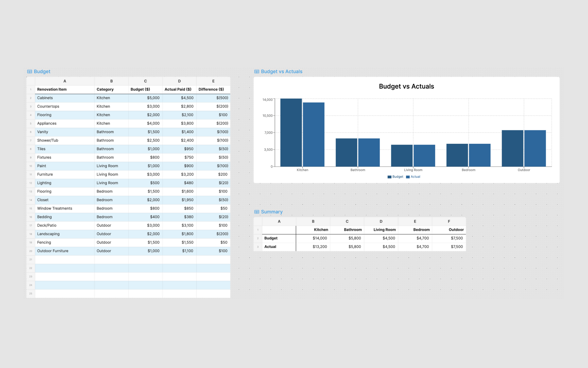The height and width of the screenshot is (368, 588).
Task: Select the 'Closet' cell
Action: 65,200
